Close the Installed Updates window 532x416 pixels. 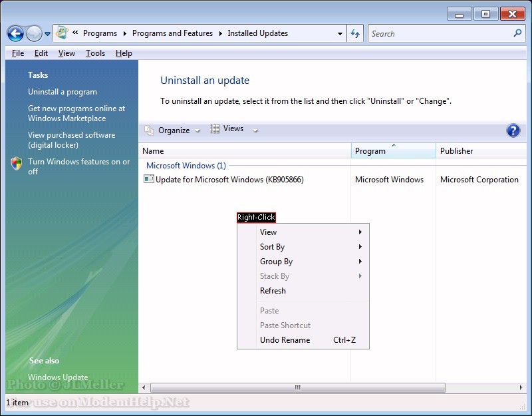coord(512,14)
